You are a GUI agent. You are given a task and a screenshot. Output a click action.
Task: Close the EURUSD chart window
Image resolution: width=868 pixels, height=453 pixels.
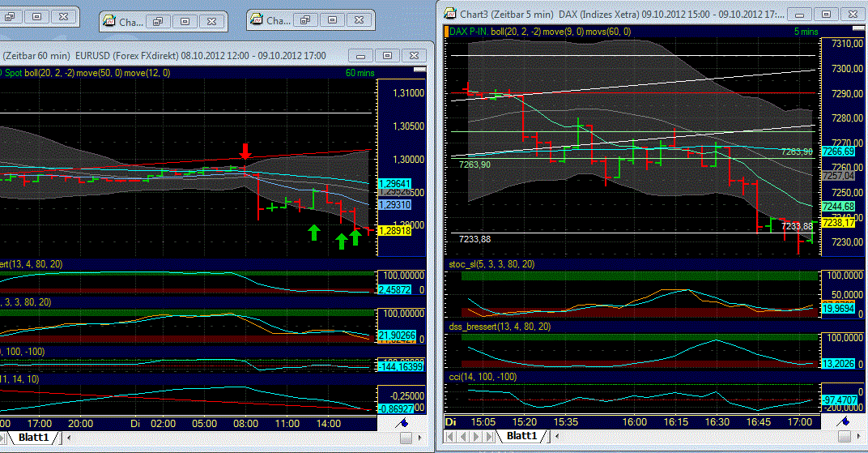[x=414, y=55]
